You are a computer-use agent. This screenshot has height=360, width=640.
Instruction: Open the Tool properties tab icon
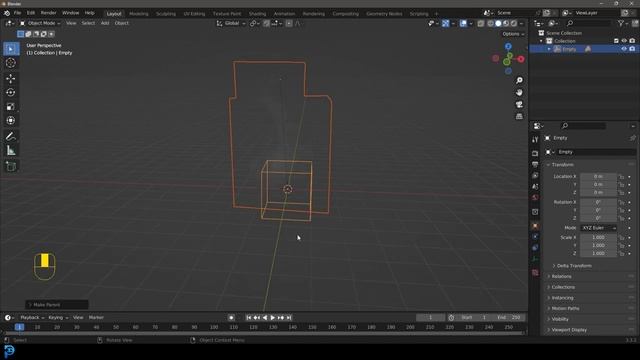click(535, 140)
